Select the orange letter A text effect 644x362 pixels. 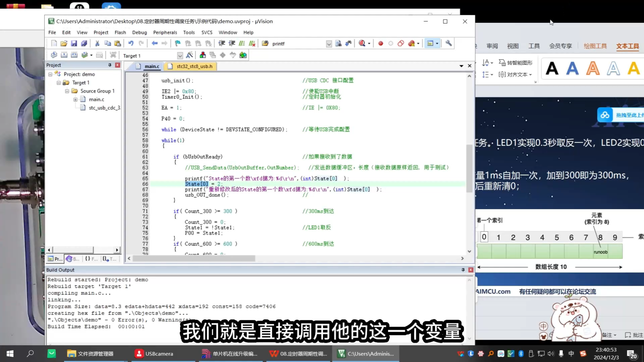pos(593,68)
